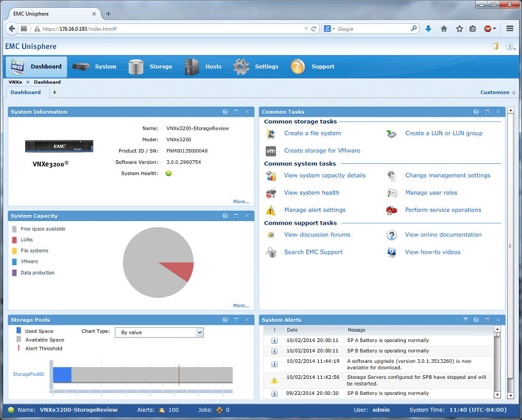Open the View discussion forums link
Viewport: 522px width, 420px height.
(x=317, y=235)
